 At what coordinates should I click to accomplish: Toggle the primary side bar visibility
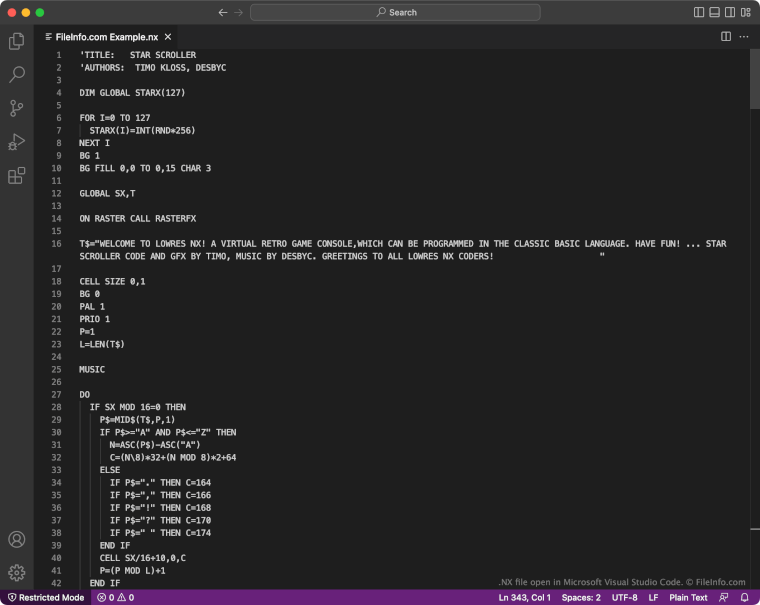click(x=699, y=12)
